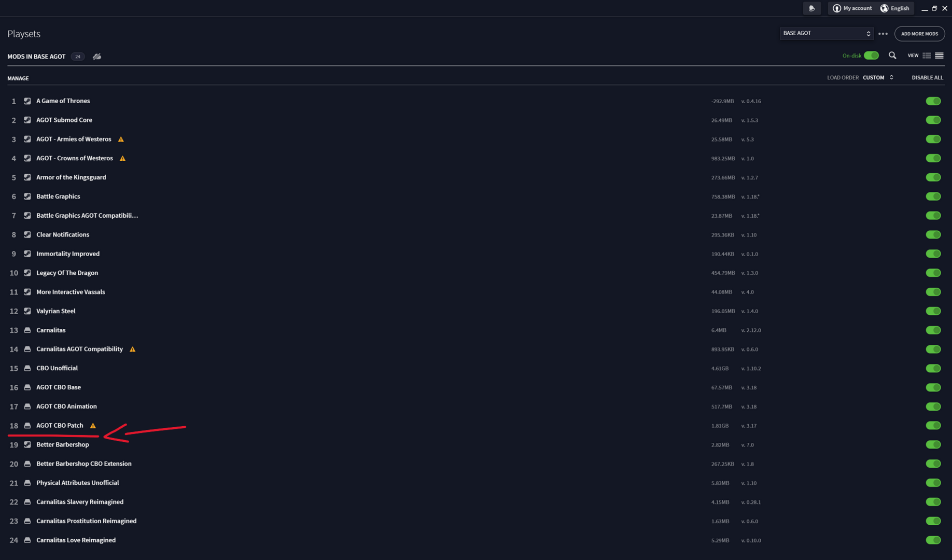Open the mod search magnifier
Viewport: 952px width, 560px height.
(x=892, y=55)
